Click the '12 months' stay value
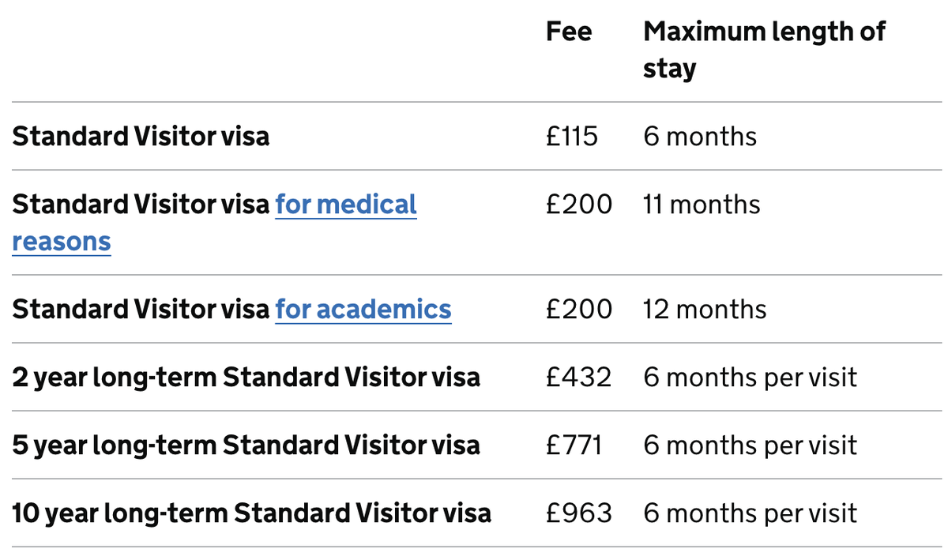Screen dimensions: 948x560 click(x=705, y=309)
